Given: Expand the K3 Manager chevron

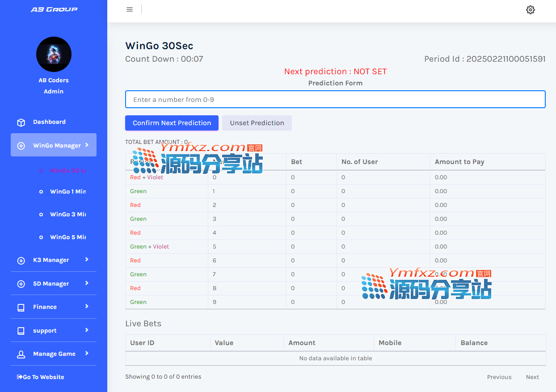Looking at the screenshot, I should coord(87,259).
